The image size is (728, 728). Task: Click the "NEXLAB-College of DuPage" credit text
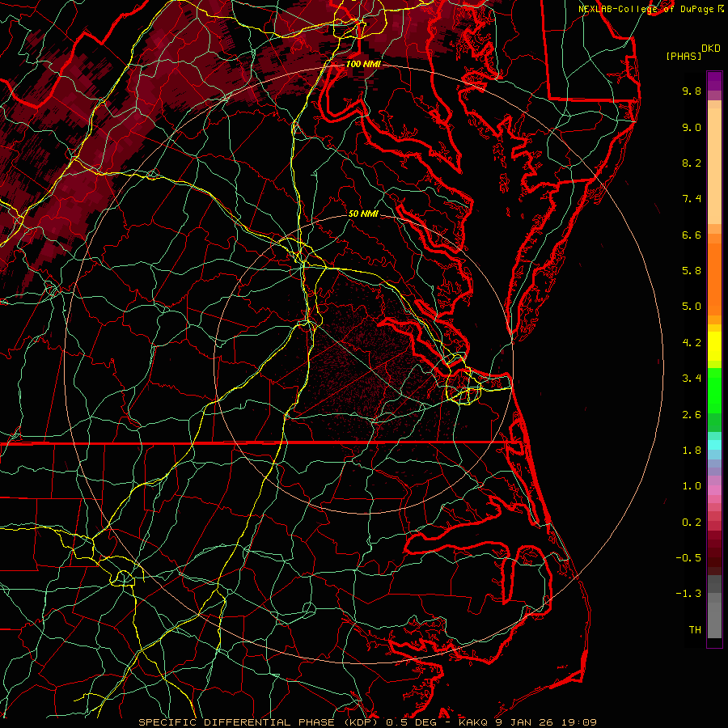(645, 9)
